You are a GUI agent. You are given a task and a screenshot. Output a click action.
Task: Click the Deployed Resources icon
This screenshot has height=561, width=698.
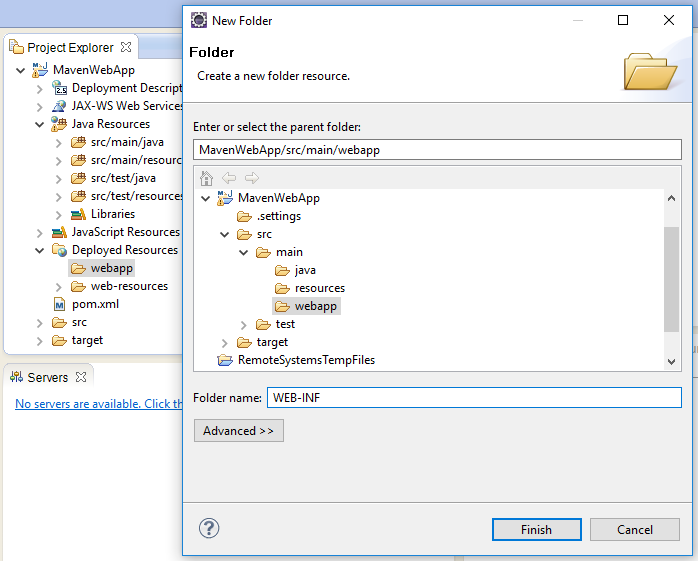click(59, 250)
